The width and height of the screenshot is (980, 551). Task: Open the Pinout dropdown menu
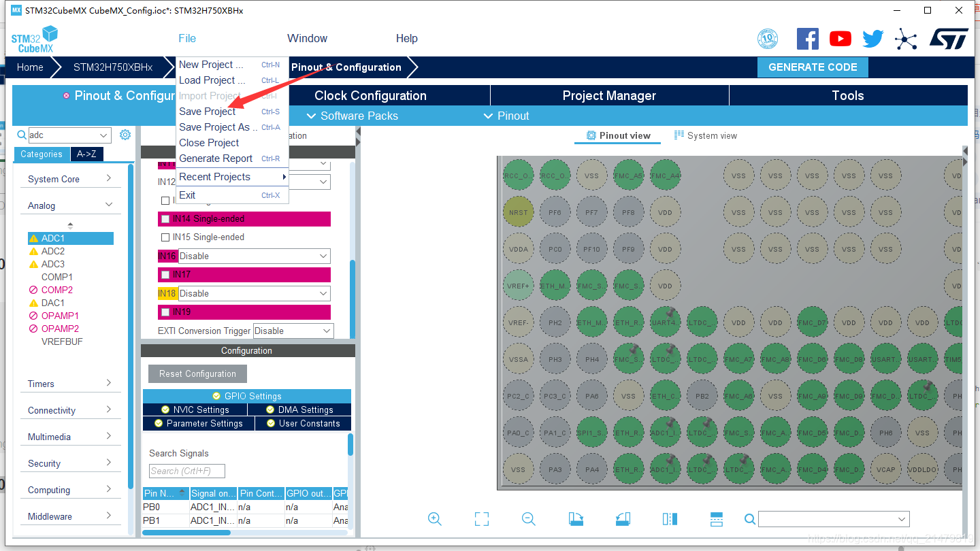(506, 116)
